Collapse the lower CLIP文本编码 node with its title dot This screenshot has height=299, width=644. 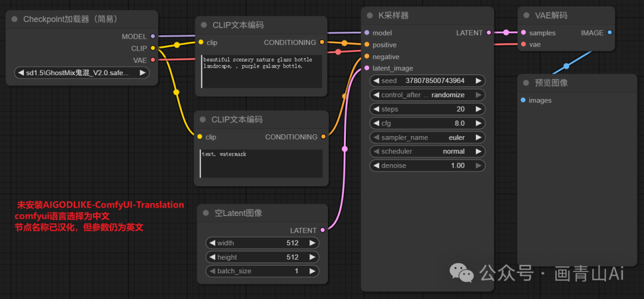(203, 120)
